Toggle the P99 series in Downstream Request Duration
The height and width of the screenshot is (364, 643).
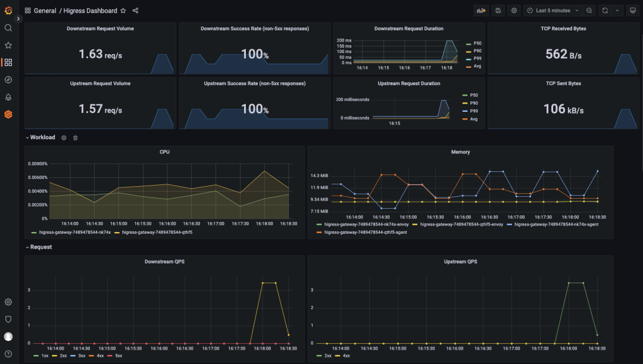pyautogui.click(x=474, y=58)
